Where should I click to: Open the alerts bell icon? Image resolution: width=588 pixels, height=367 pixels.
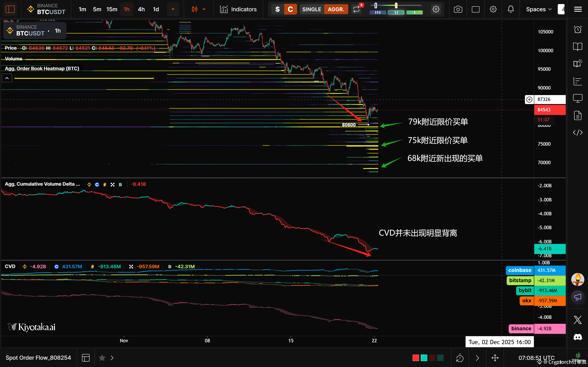pos(510,9)
